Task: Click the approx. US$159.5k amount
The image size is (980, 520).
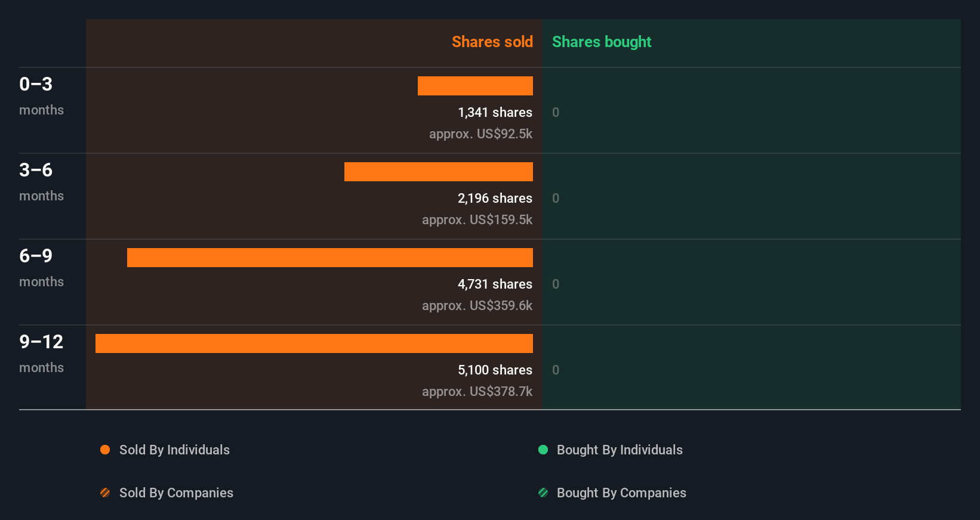Action: click(x=477, y=219)
